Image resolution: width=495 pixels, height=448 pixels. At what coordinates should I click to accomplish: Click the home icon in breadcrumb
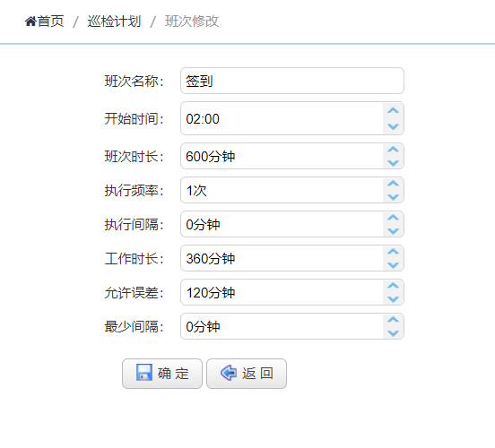pos(30,22)
